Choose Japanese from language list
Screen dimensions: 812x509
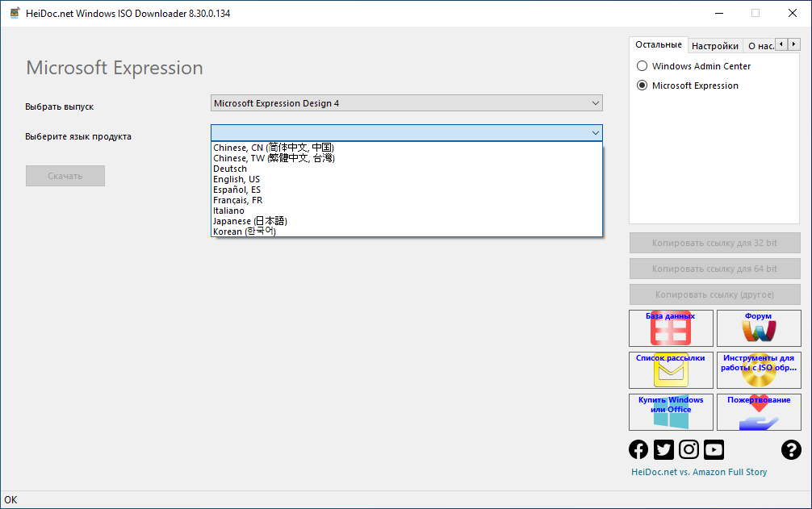[x=407, y=221]
